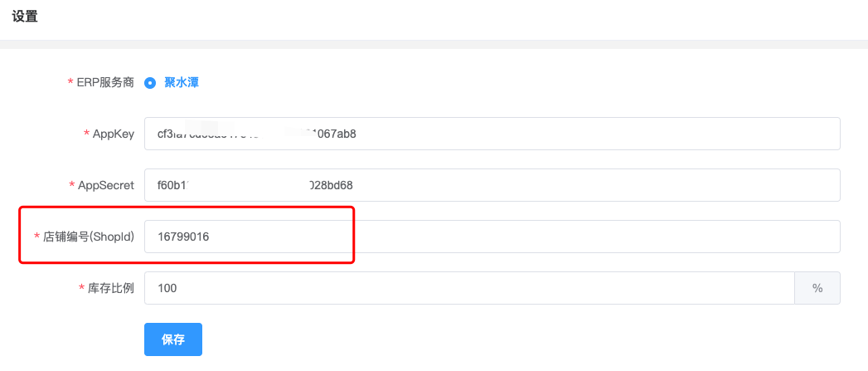Click the red asterisk beside AppKey
Image resolution: width=868 pixels, height=371 pixels.
(x=86, y=134)
